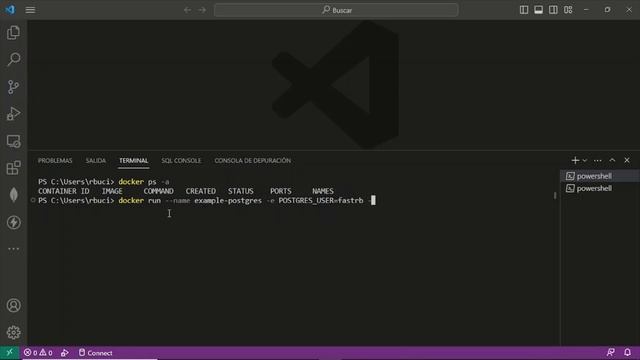640x360 pixels.
Task: Open notifications bell in status bar
Action: [x=627, y=352]
